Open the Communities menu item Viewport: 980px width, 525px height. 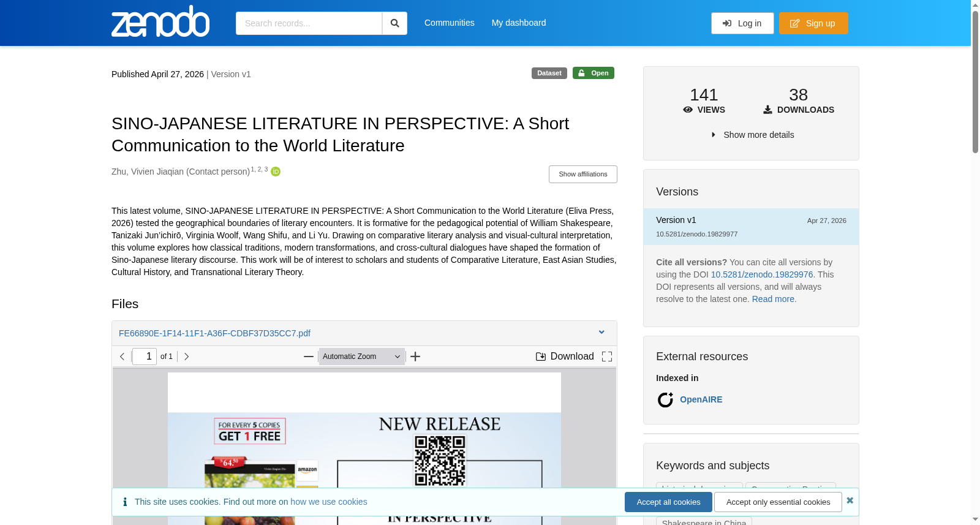point(450,23)
